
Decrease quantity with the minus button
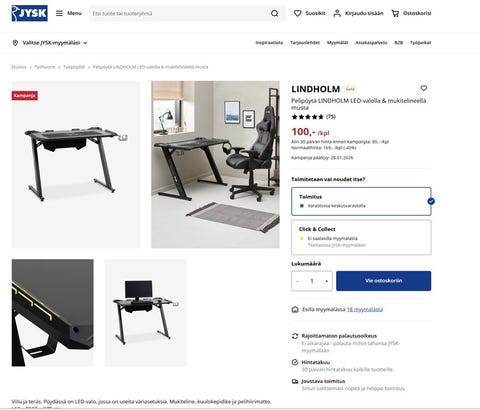[297, 281]
